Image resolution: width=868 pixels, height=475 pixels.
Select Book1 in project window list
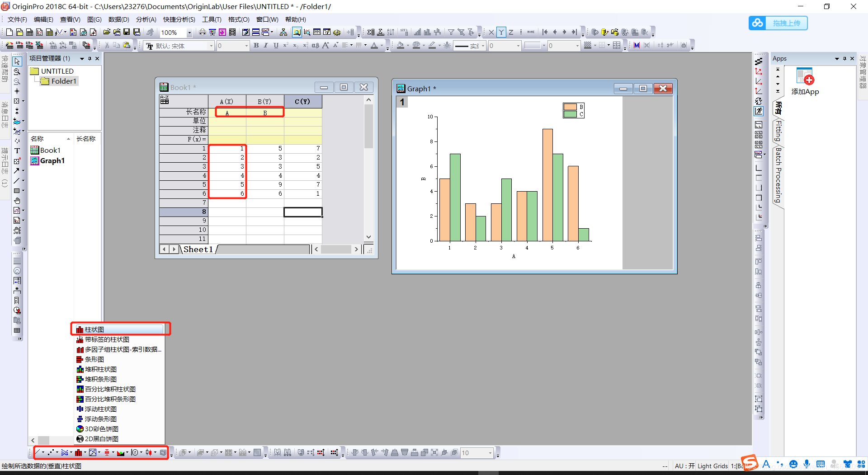tap(46, 150)
